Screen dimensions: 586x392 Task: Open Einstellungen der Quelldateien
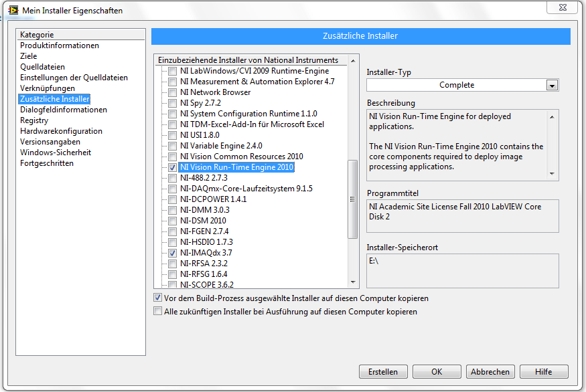[x=74, y=78]
